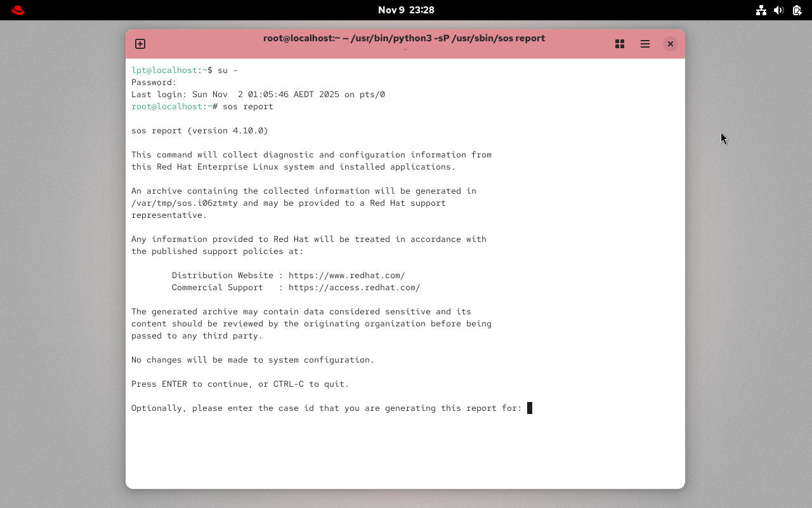Open the clock showing Nov 9 23:28
The width and height of the screenshot is (812, 508).
(x=406, y=10)
